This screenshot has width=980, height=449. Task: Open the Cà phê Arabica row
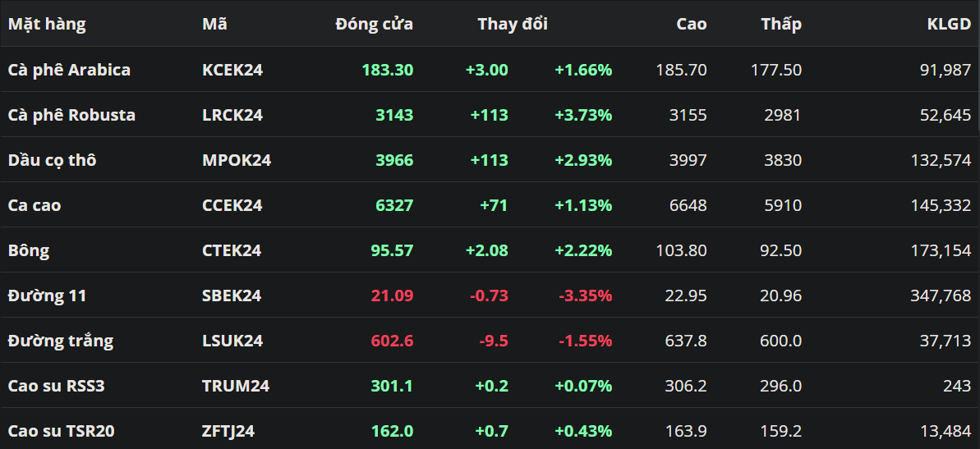click(69, 70)
